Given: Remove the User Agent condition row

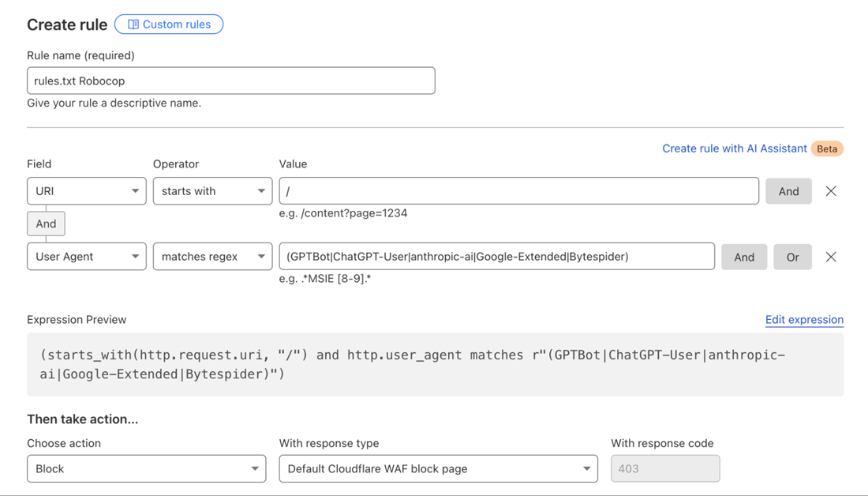Looking at the screenshot, I should coord(831,257).
